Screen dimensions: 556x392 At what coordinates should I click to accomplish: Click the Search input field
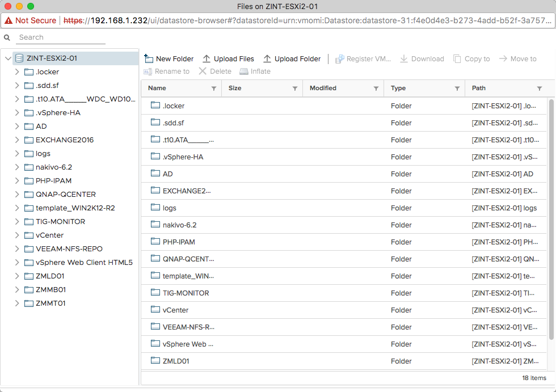coord(61,37)
